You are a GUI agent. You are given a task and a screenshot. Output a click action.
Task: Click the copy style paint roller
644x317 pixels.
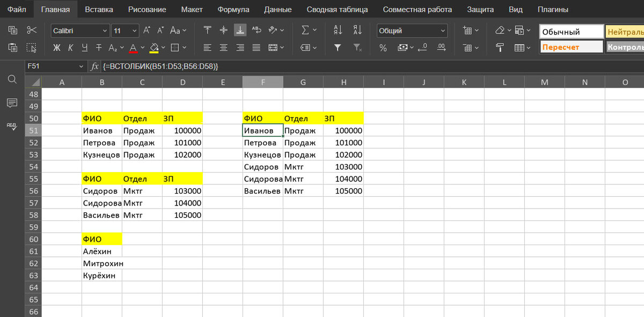(x=500, y=48)
